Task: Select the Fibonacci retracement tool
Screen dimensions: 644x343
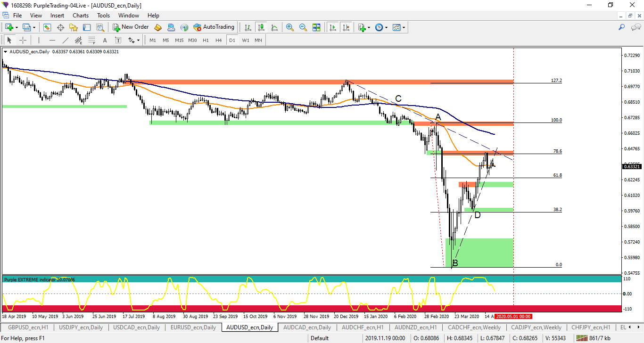Action: [91, 40]
